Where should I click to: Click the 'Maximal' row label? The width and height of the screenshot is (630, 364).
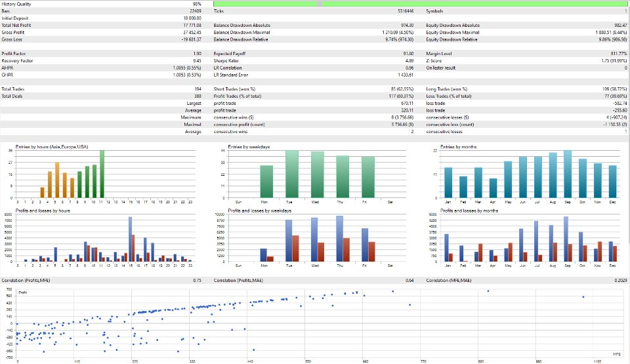tap(192, 125)
